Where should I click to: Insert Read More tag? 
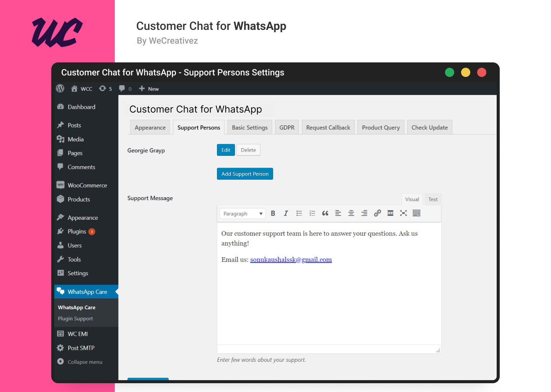(x=390, y=213)
